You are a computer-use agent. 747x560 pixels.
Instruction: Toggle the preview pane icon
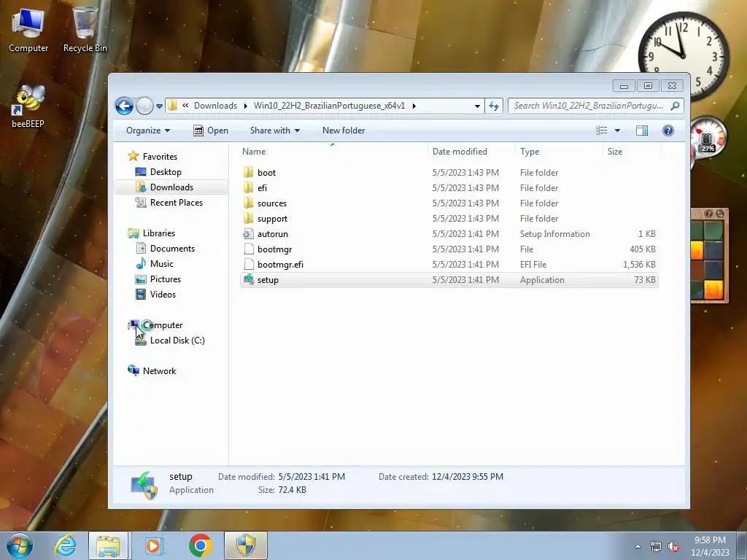642,131
